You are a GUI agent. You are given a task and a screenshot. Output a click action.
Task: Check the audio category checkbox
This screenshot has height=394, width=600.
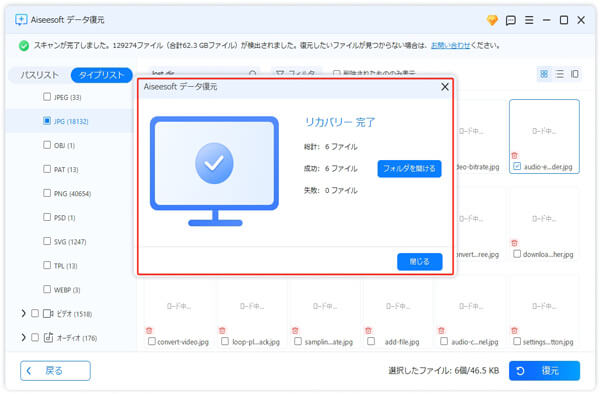pyautogui.click(x=35, y=337)
